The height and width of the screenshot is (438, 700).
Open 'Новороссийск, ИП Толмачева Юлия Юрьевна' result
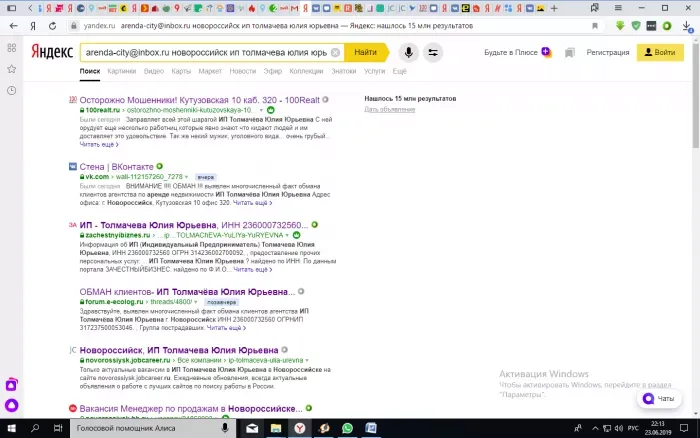[x=179, y=350]
